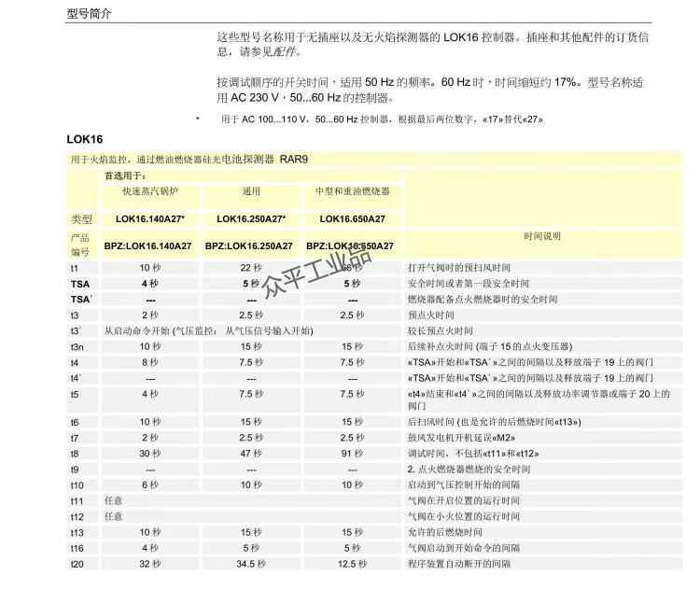Select the bold TSA row label
Screen dimensions: 700x589
pos(80,283)
